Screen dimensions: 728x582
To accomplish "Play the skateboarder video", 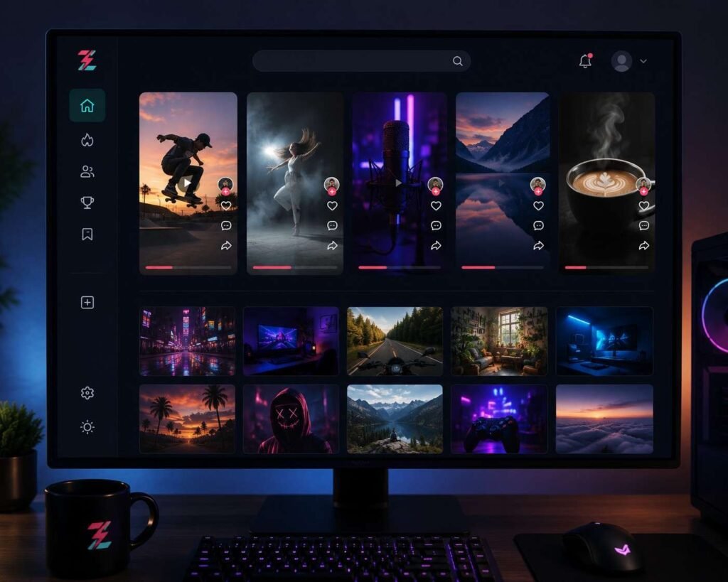I will [187, 183].
